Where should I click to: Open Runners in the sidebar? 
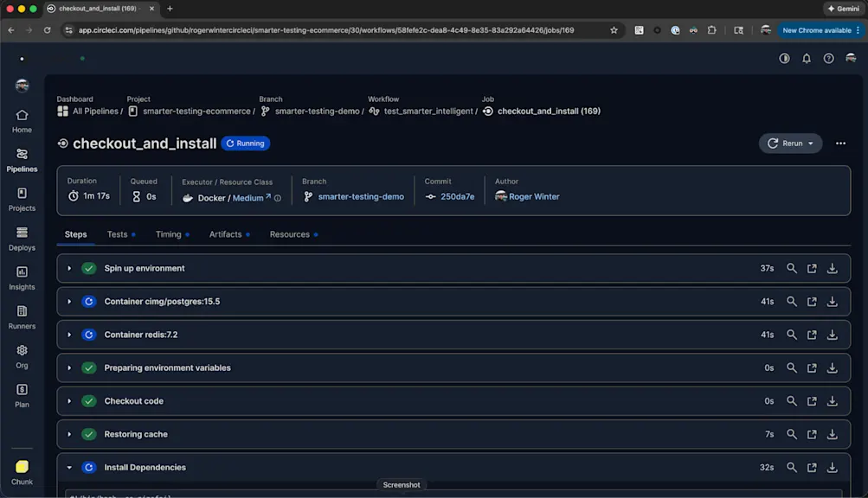coord(22,317)
